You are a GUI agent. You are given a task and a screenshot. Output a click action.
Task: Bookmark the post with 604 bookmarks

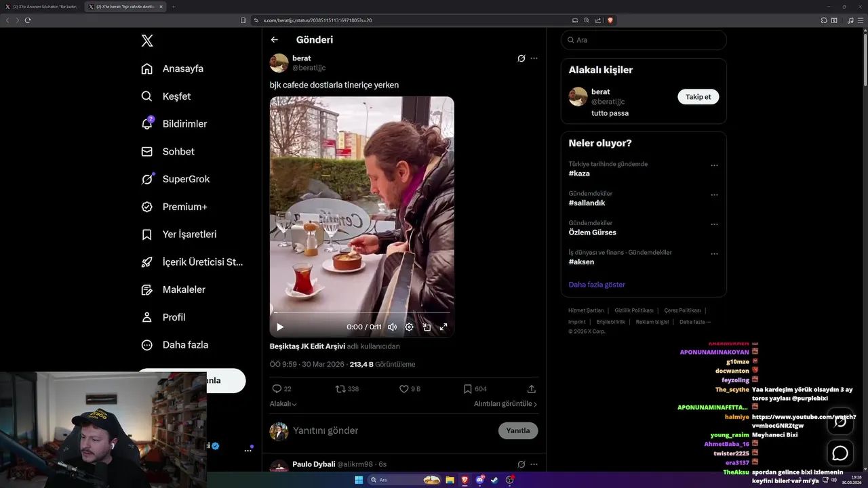[x=467, y=389]
